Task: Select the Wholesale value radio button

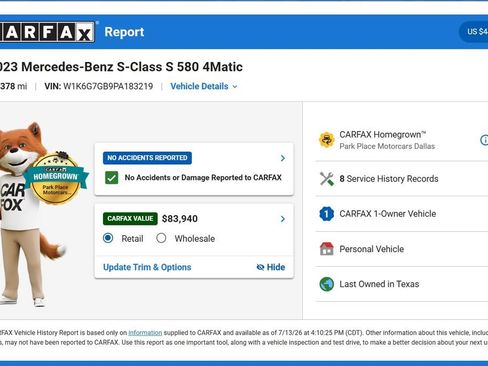Action: coord(161,238)
